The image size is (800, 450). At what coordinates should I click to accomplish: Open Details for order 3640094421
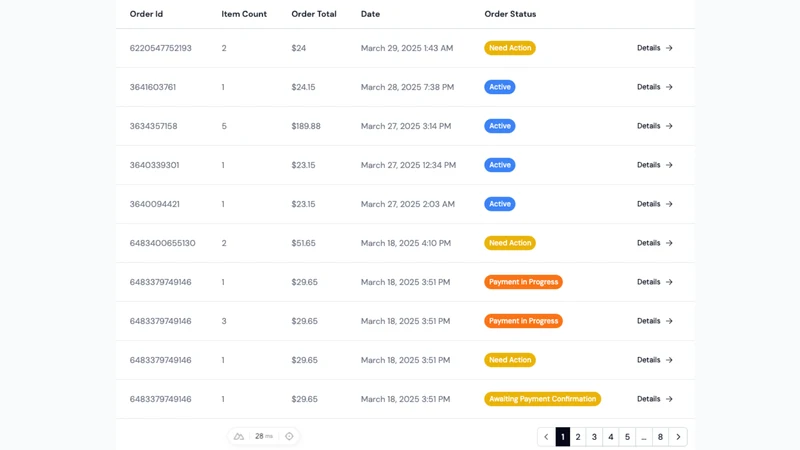tap(655, 204)
